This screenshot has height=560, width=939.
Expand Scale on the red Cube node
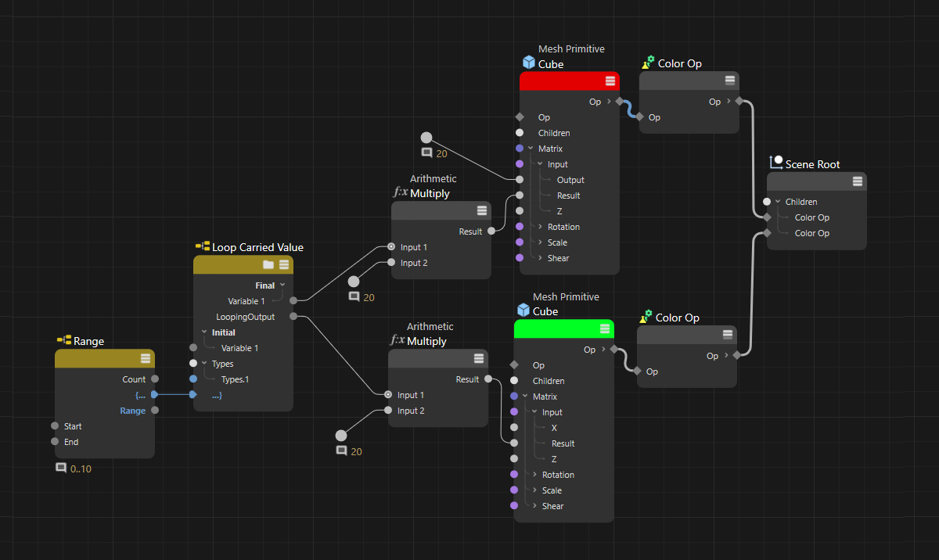(x=540, y=242)
